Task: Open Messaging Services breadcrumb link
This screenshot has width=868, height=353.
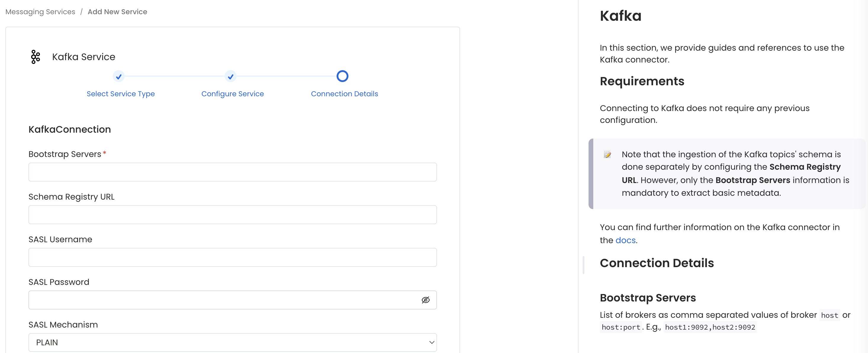Action: [41, 12]
